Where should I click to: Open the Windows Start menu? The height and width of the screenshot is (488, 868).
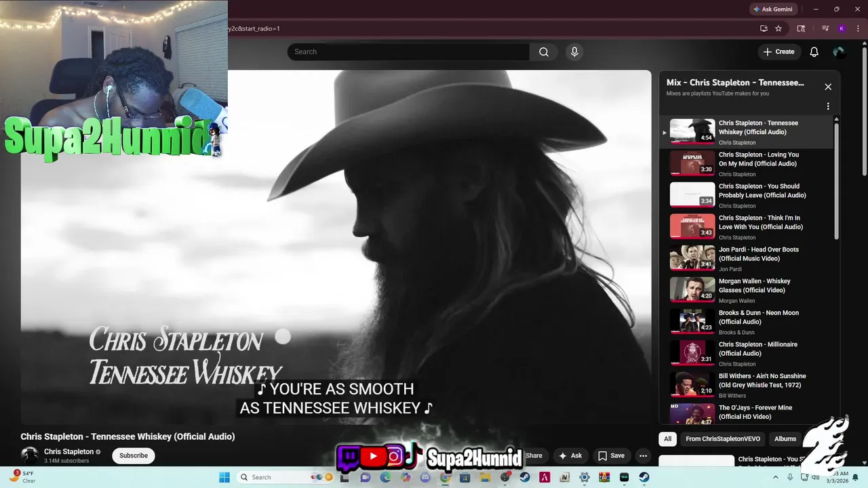(x=224, y=477)
